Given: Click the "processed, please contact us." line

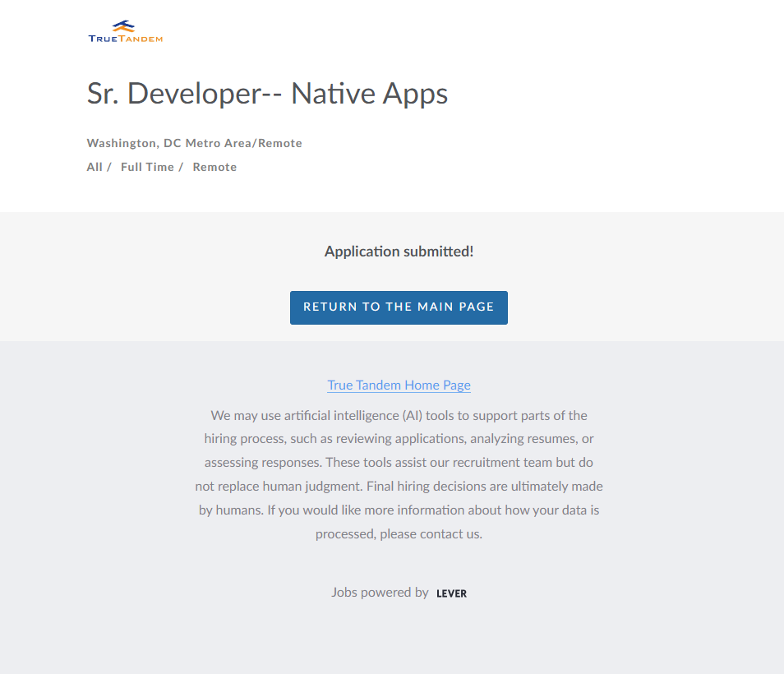Looking at the screenshot, I should [399, 533].
